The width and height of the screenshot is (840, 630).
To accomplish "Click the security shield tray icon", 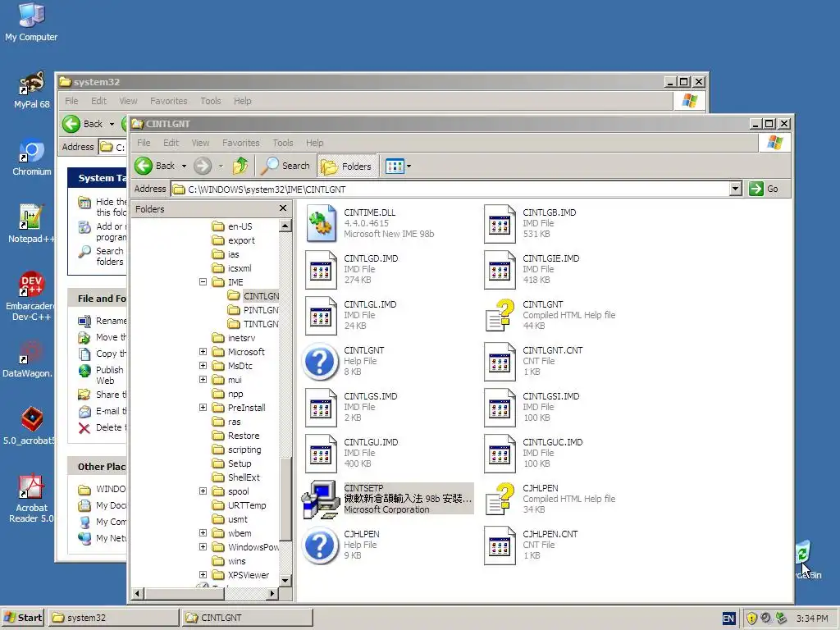I will [x=751, y=619].
